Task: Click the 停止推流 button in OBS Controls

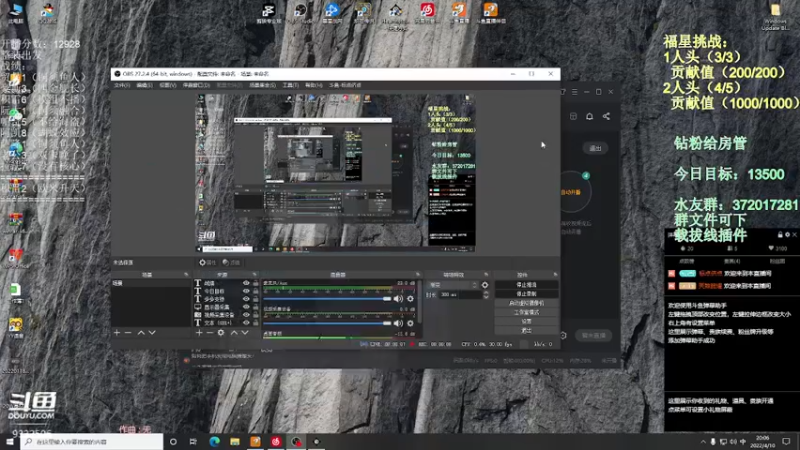Action: 526,285
